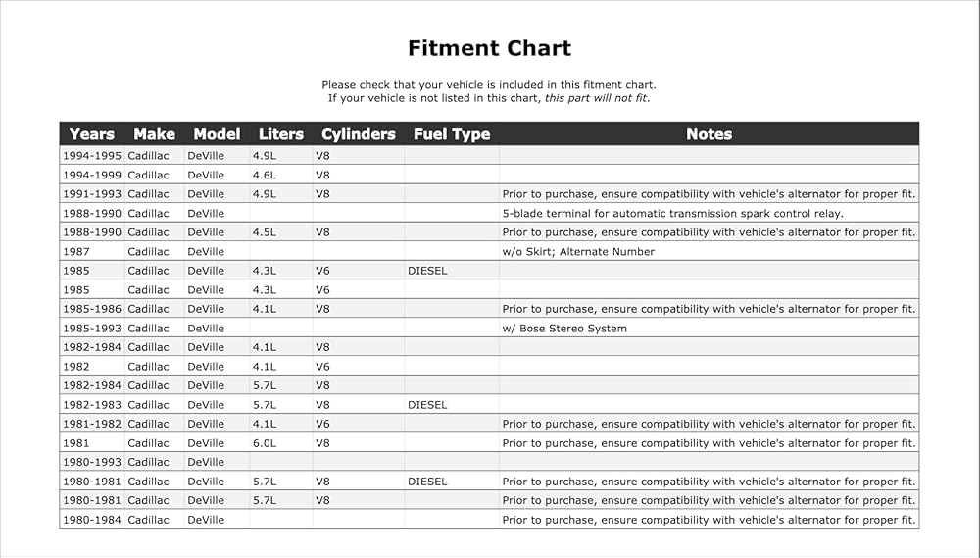Click the Fitment Chart title

click(x=489, y=48)
